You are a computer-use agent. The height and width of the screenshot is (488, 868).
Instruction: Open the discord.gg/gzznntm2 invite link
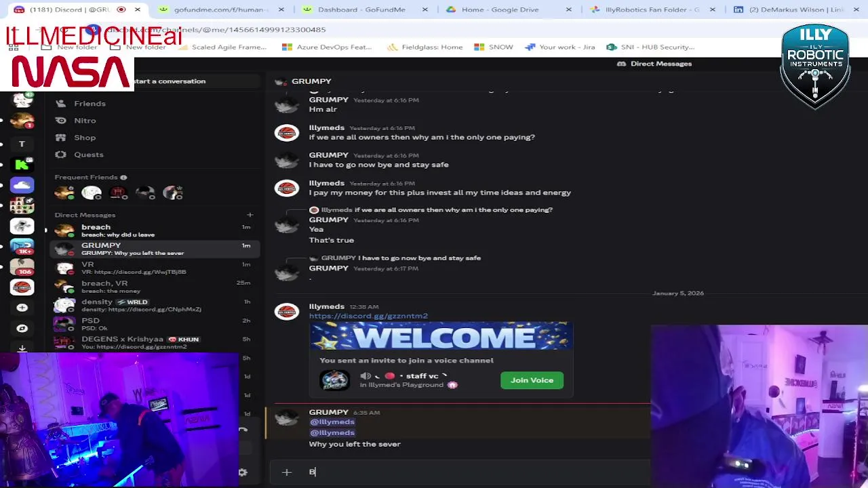click(368, 316)
